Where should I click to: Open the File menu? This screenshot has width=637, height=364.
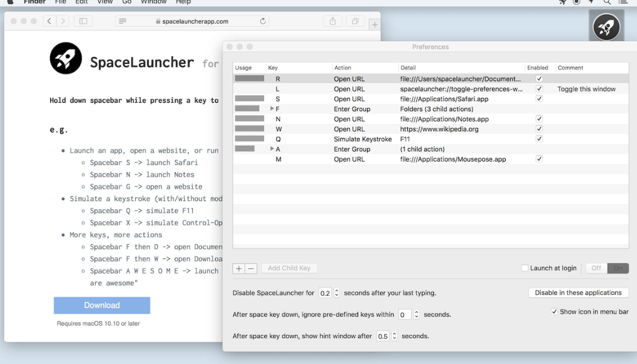pyautogui.click(x=61, y=2)
